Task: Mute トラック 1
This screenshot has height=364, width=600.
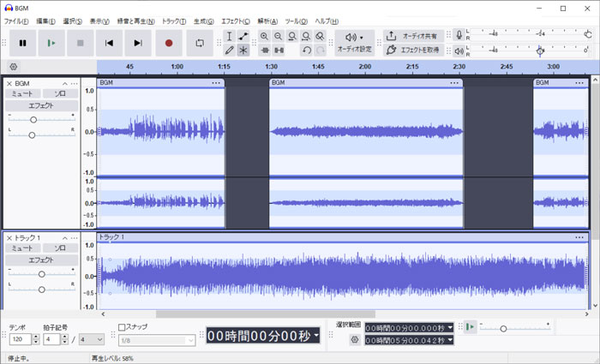Action: pyautogui.click(x=22, y=248)
